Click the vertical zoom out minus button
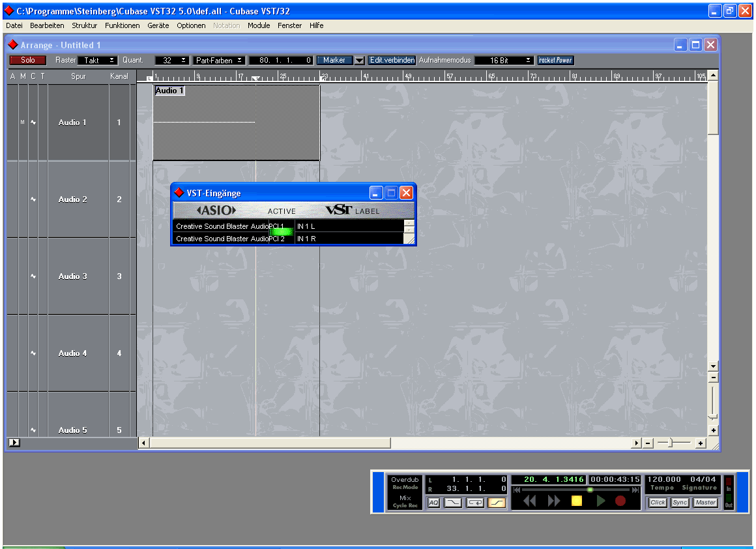Screen dimensions: 756x549 coord(713,378)
